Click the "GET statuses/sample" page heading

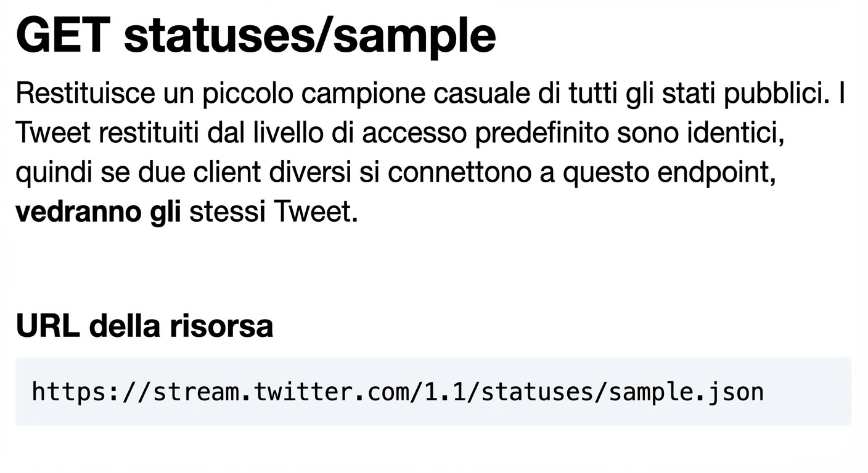(255, 36)
